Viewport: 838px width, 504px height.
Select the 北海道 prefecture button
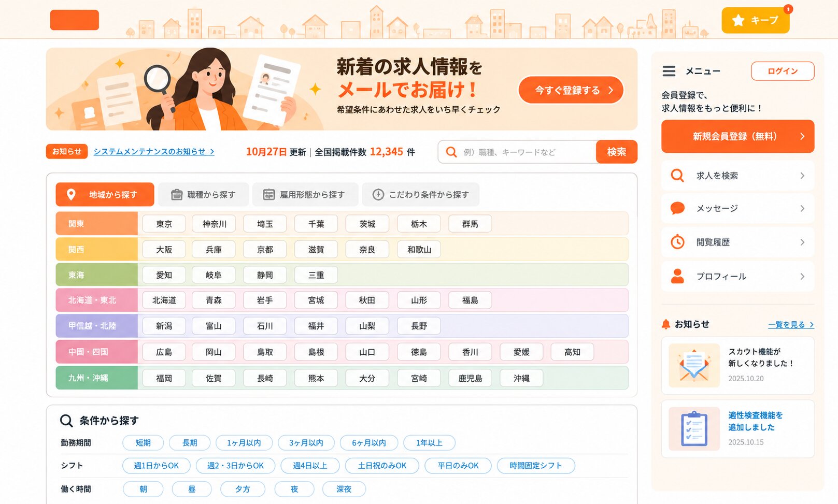coord(164,300)
